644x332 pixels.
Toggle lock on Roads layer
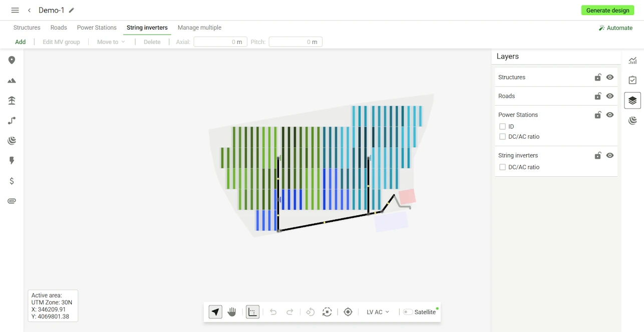click(x=597, y=96)
